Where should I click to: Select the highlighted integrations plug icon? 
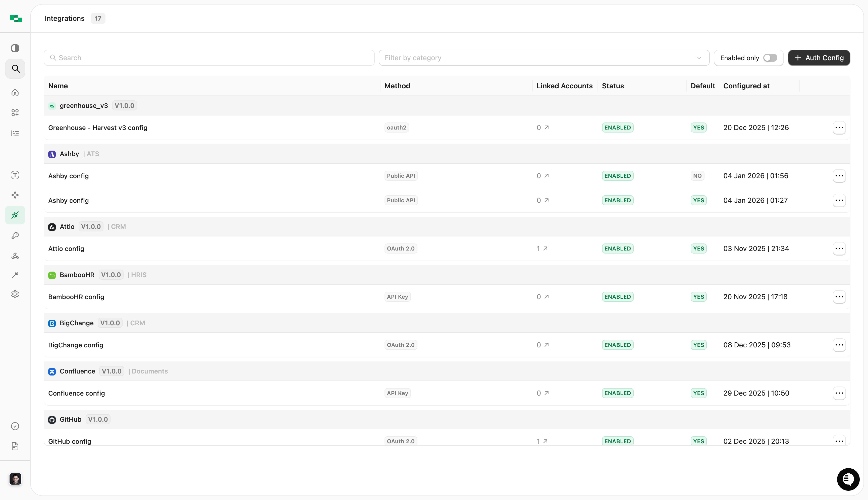(x=15, y=215)
